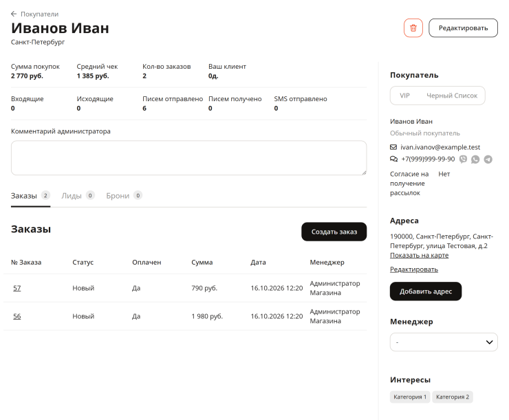Click the Создать заказ button
This screenshot has height=420, width=509.
point(334,232)
